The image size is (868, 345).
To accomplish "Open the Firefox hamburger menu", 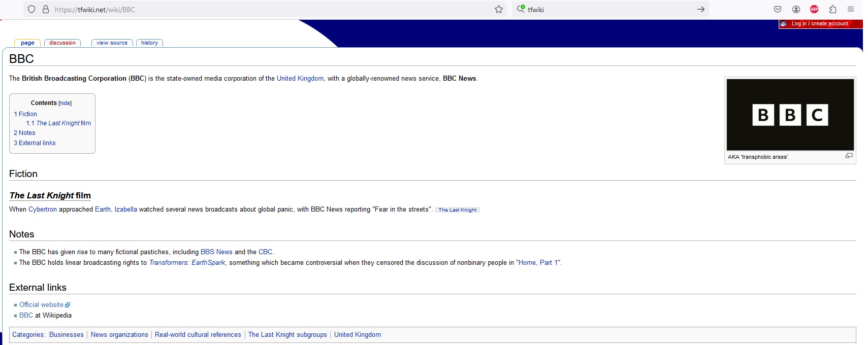I will pyautogui.click(x=851, y=9).
